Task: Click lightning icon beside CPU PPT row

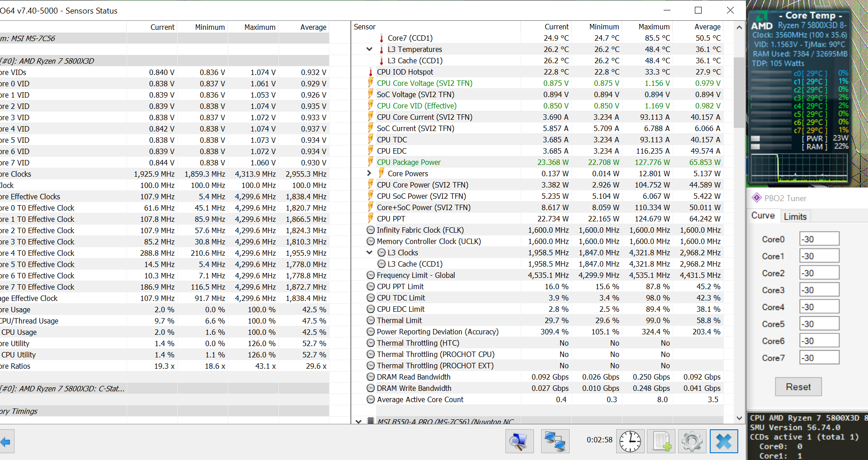Action: 371,218
